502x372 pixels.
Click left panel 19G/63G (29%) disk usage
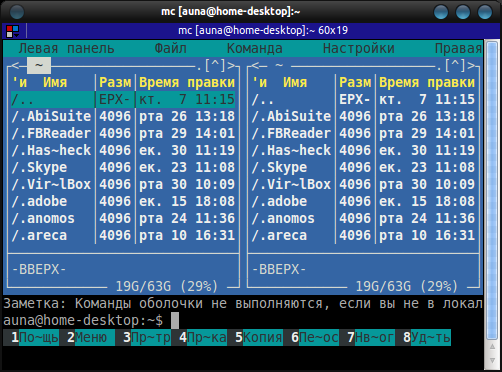[167, 286]
